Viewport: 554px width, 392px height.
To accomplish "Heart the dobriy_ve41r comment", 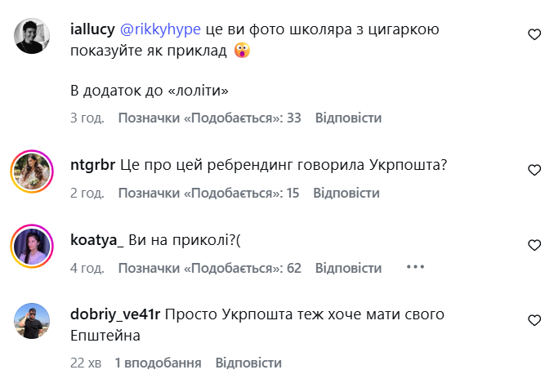I will (534, 319).
